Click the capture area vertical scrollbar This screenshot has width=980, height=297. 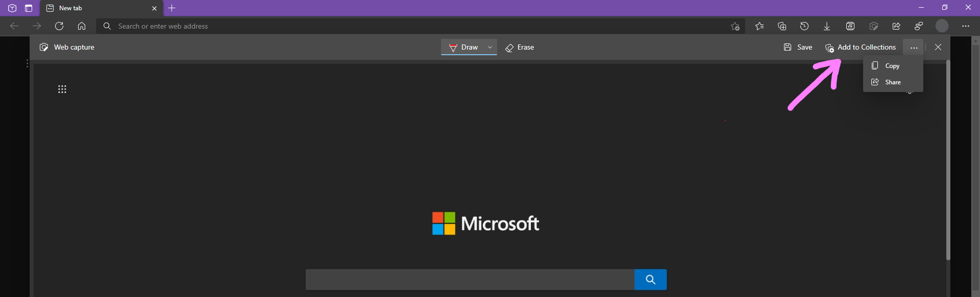[x=948, y=160]
